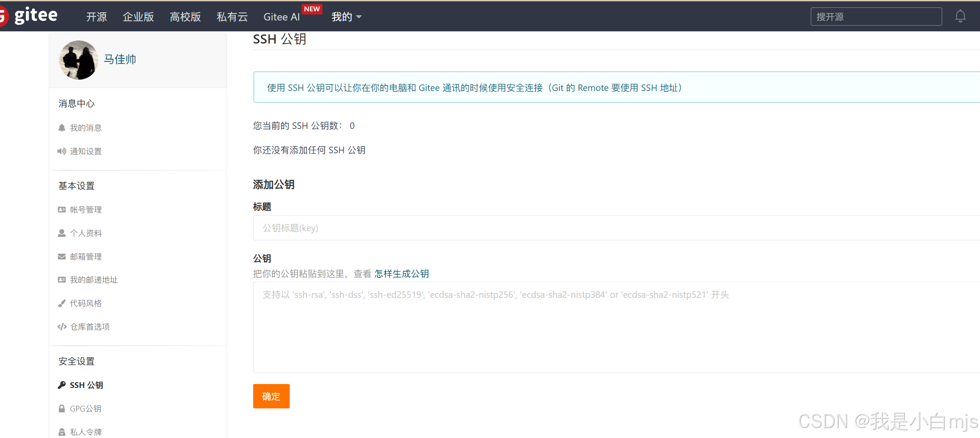Open the user avatar picture
The image size is (980, 438).
click(x=79, y=60)
